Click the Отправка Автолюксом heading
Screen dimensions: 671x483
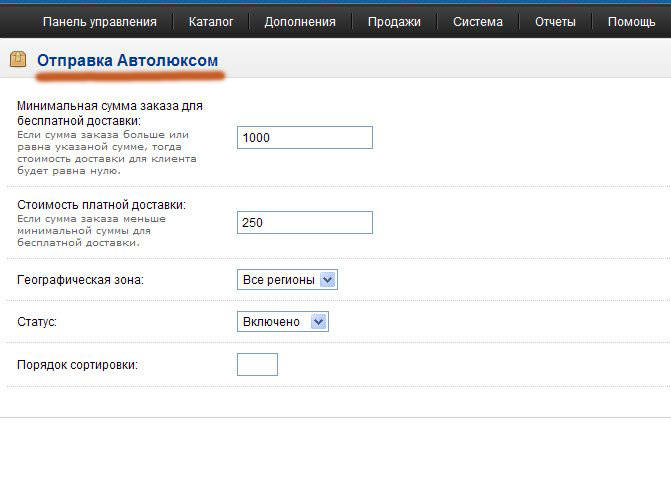[x=127, y=61]
